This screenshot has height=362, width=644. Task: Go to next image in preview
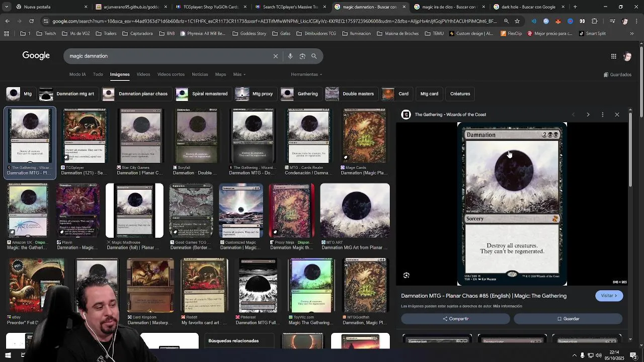coord(588,115)
